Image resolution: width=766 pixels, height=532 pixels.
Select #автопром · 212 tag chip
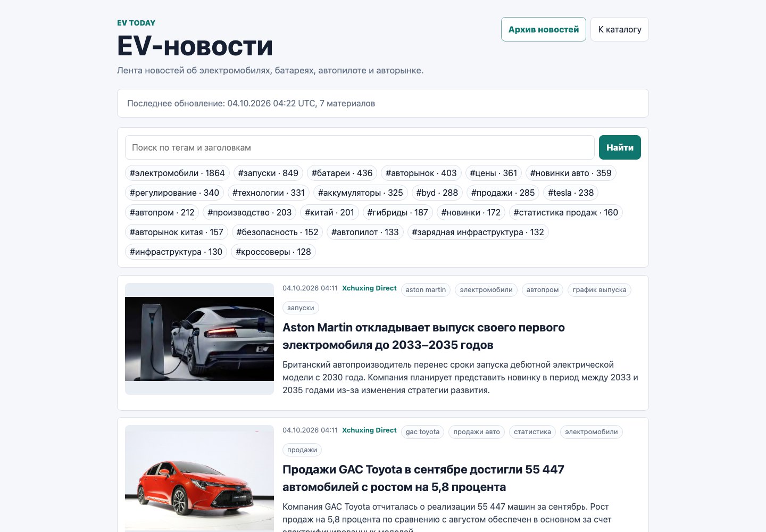click(162, 212)
